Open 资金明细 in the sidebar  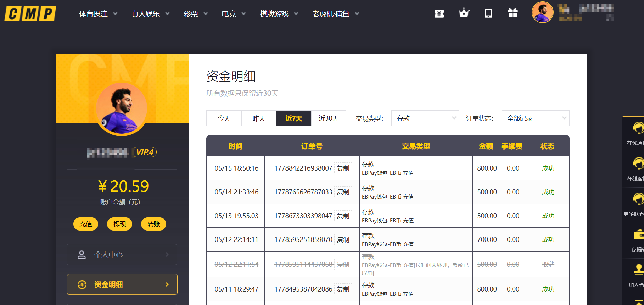122,284
